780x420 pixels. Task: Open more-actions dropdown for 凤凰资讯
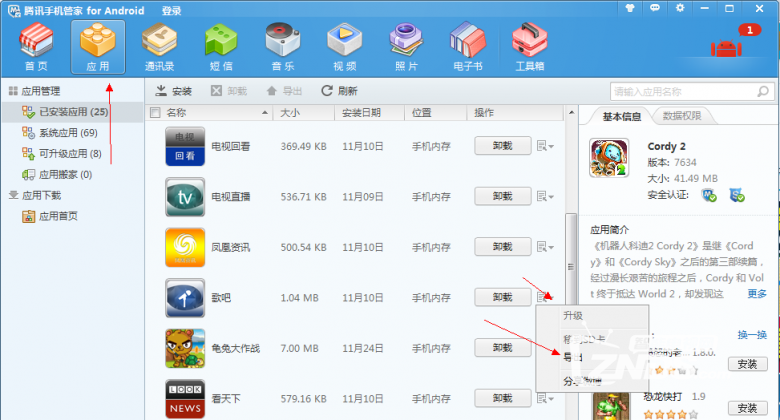point(545,247)
